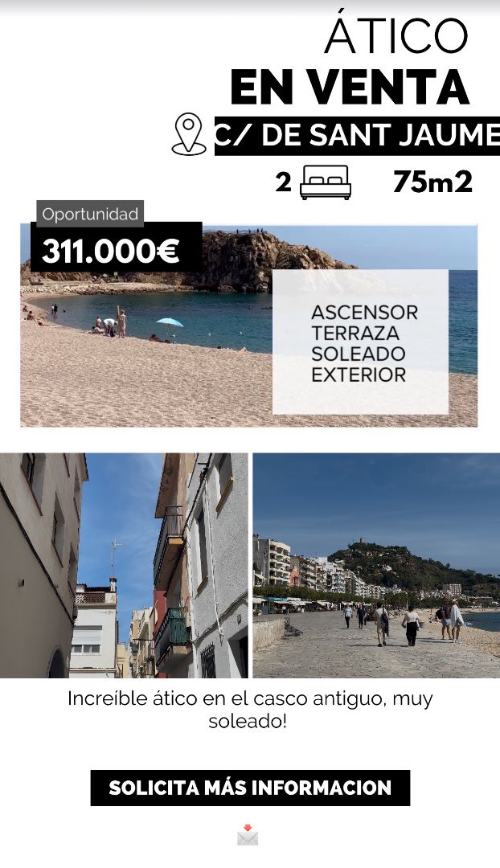This screenshot has height=868, width=500.
Task: Click the C/ DE SANT JAUME address banner
Action: [357, 136]
